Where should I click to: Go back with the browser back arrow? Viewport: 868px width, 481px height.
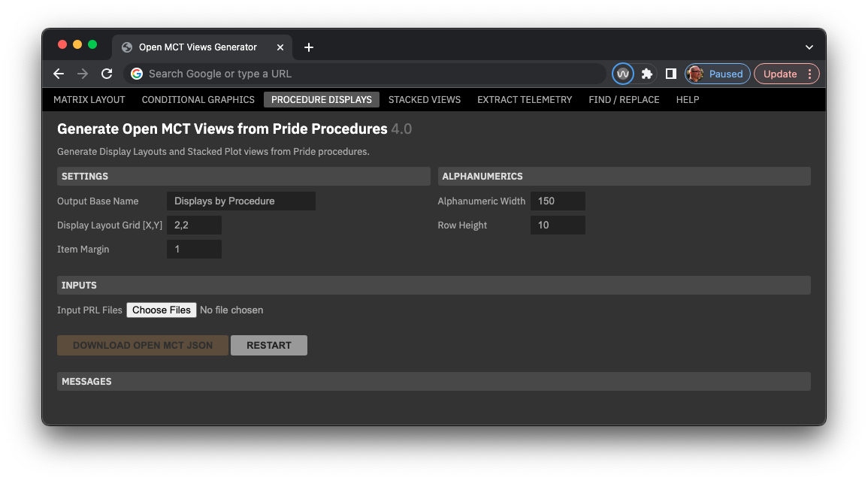(x=59, y=74)
